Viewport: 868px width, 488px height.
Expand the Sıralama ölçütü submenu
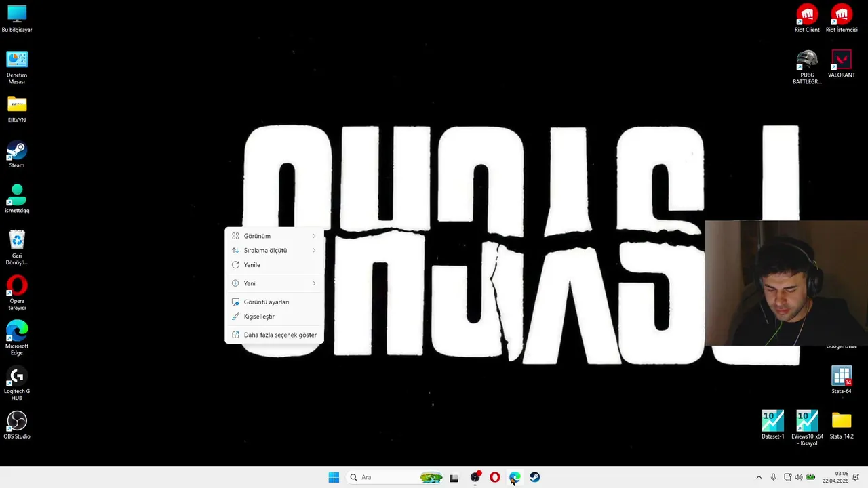pyautogui.click(x=275, y=250)
